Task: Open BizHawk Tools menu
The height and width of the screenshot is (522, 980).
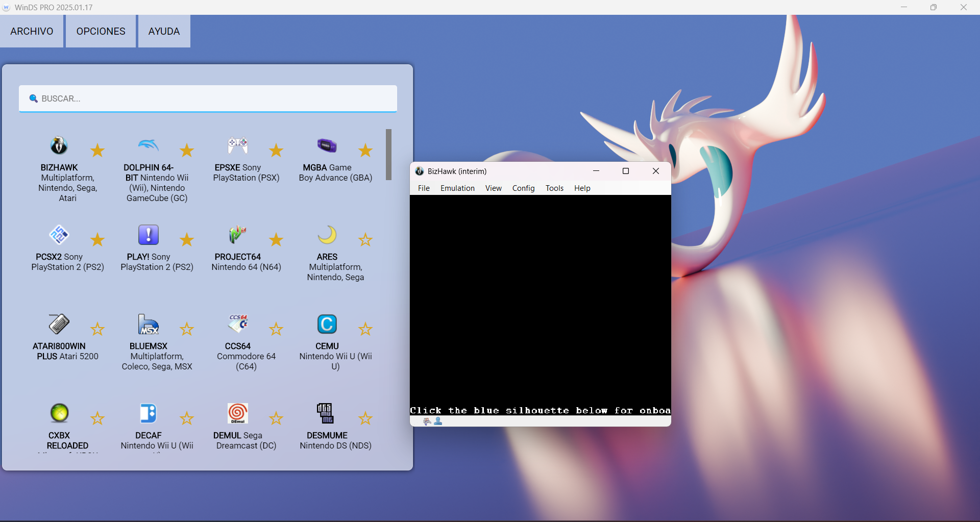Action: tap(554, 188)
